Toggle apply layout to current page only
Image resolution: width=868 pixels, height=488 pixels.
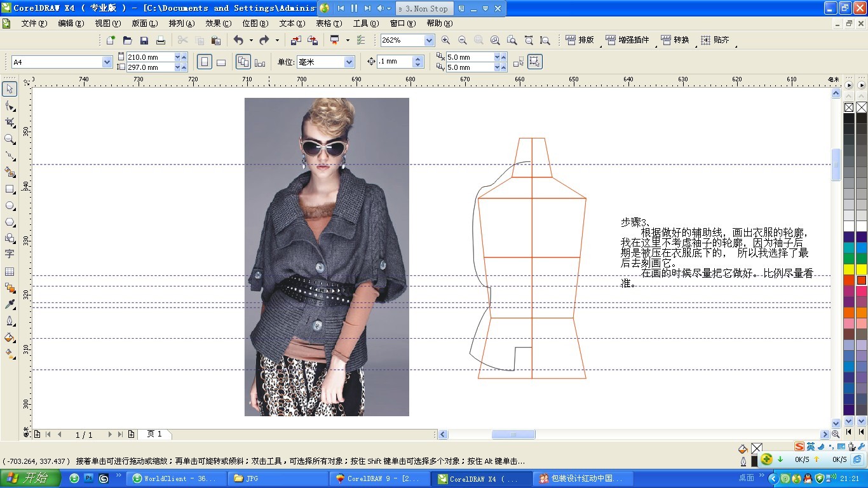(x=259, y=62)
